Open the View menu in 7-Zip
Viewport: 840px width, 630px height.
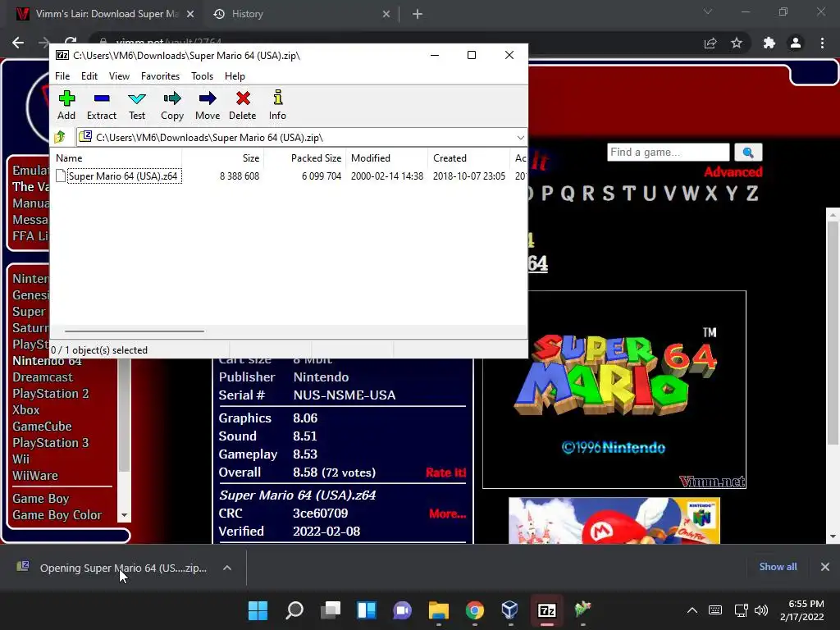[x=119, y=76]
